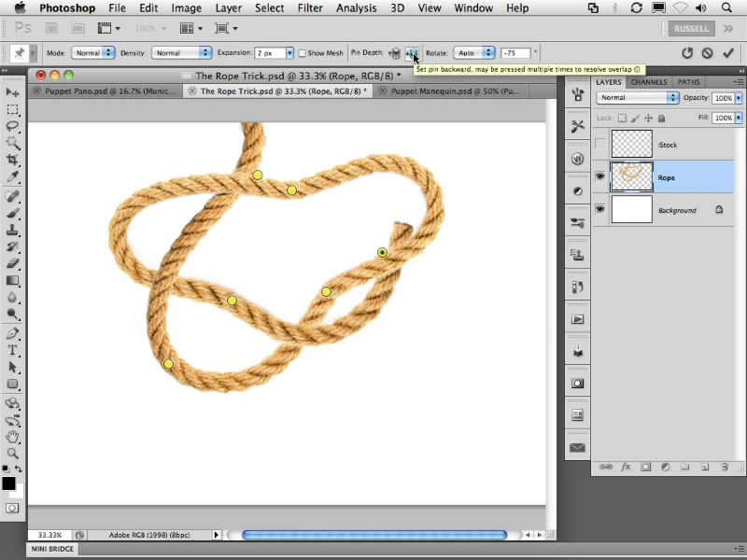747x560 pixels.
Task: Open the Filter menu
Action: pyautogui.click(x=312, y=8)
